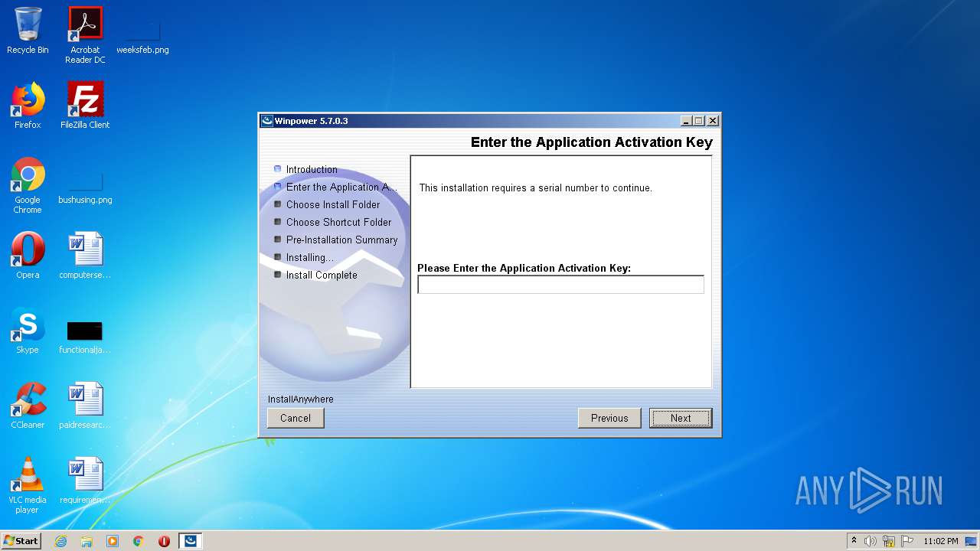The height and width of the screenshot is (551, 980).
Task: Proceed with the Next button
Action: [681, 418]
